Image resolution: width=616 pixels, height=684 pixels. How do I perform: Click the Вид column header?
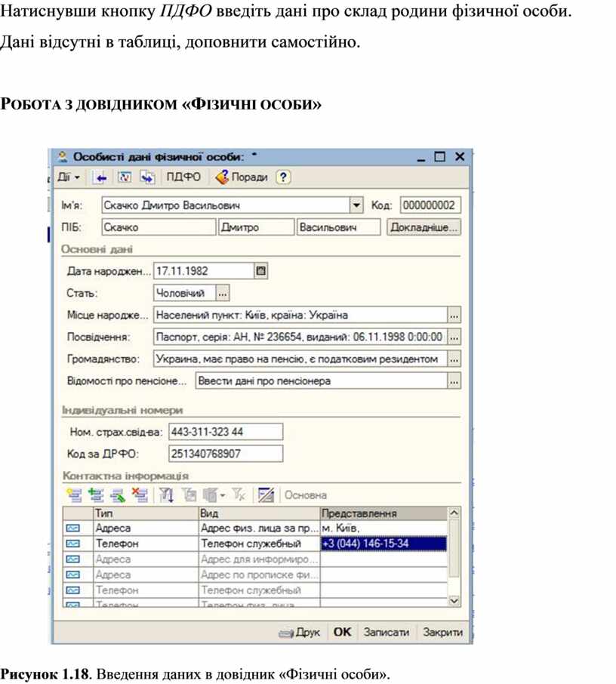coord(259,513)
